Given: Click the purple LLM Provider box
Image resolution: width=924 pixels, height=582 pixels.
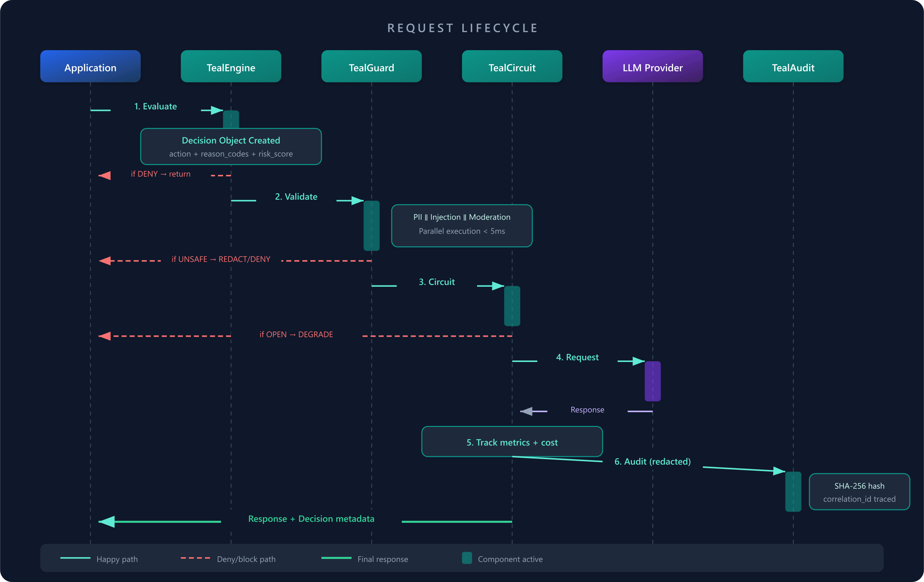Looking at the screenshot, I should tap(652, 66).
